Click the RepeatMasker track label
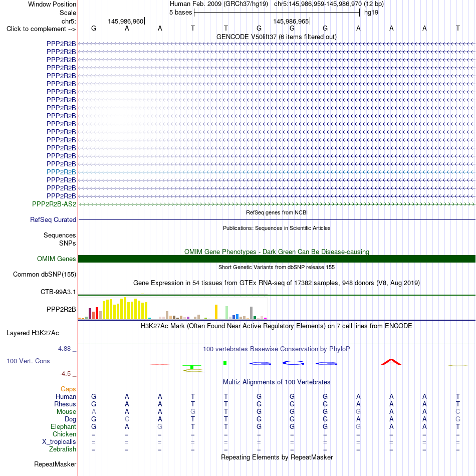The image size is (476, 476). pyautogui.click(x=55, y=464)
